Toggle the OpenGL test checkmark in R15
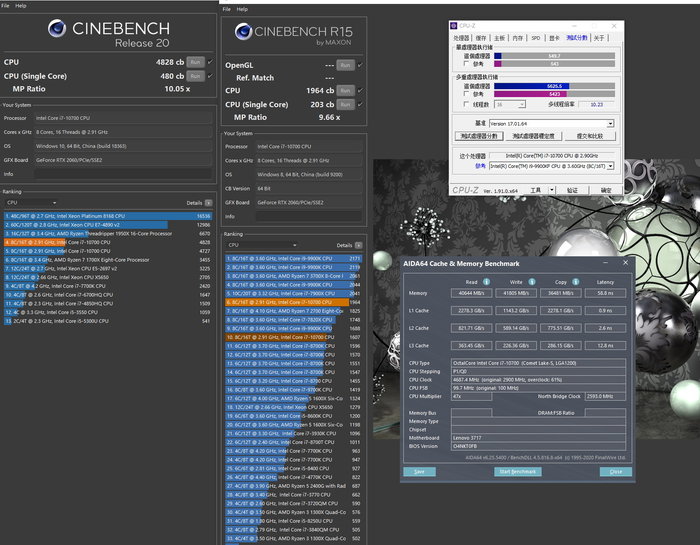The height and width of the screenshot is (545, 700). click(360, 65)
